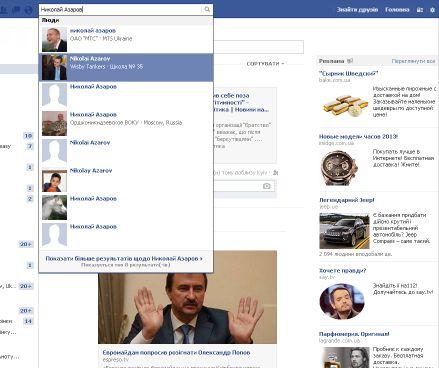The image size is (439, 368).
Task: Click the camera icon in comment field
Action: click(x=267, y=186)
